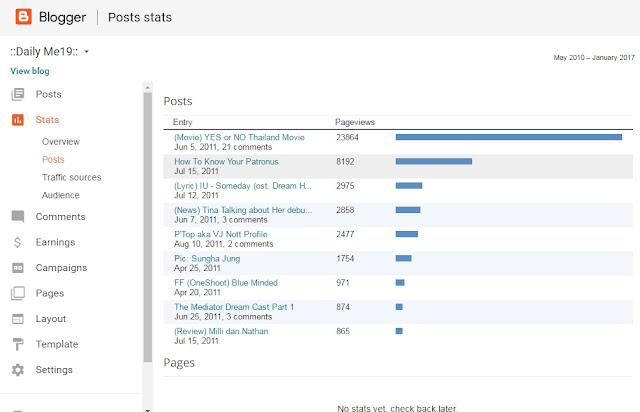Select the Audience stats submenu
Image resolution: width=640 pixels, height=412 pixels.
click(x=60, y=195)
